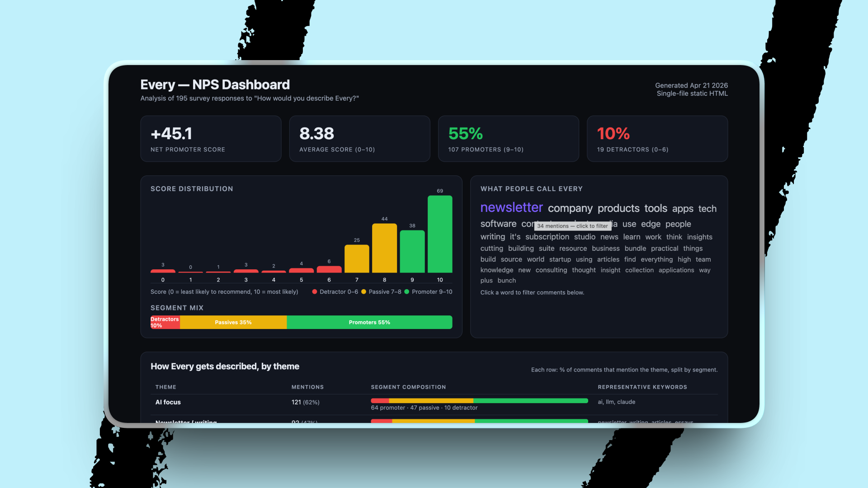Viewport: 868px width, 488px height.
Task: Click the Passives 35% segment bar
Action: pos(233,322)
